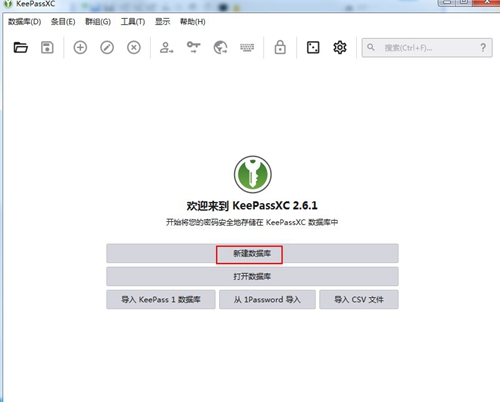Click the search help question mark

pos(483,48)
